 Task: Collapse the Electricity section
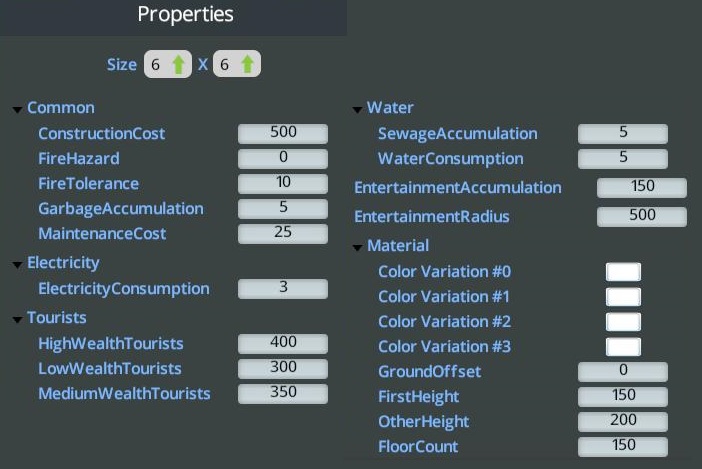click(17, 264)
